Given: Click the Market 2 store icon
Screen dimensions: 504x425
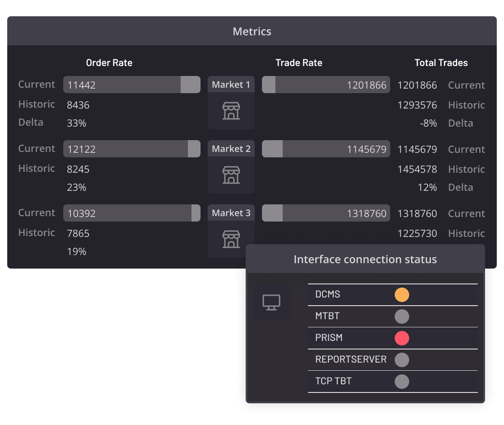Looking at the screenshot, I should [231, 174].
